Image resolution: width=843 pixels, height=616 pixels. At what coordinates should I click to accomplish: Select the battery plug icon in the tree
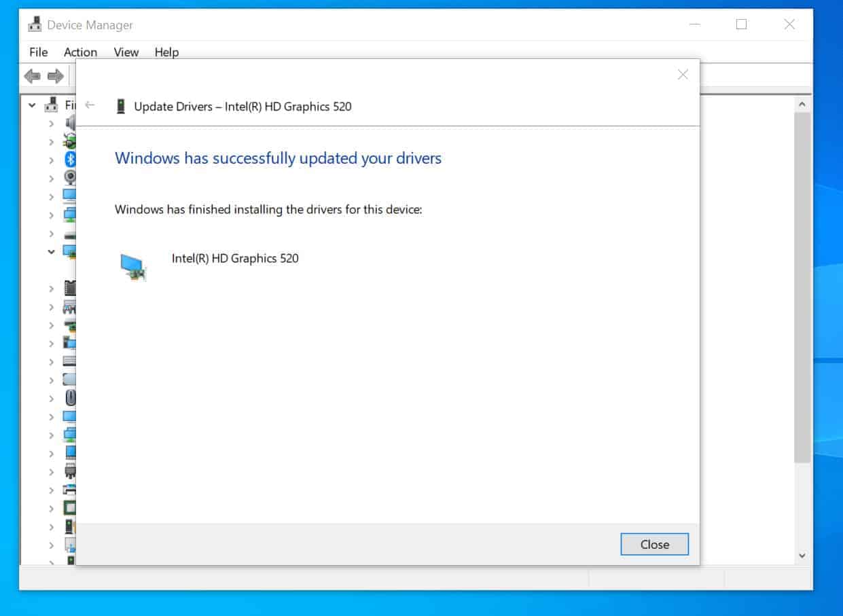pyautogui.click(x=70, y=141)
